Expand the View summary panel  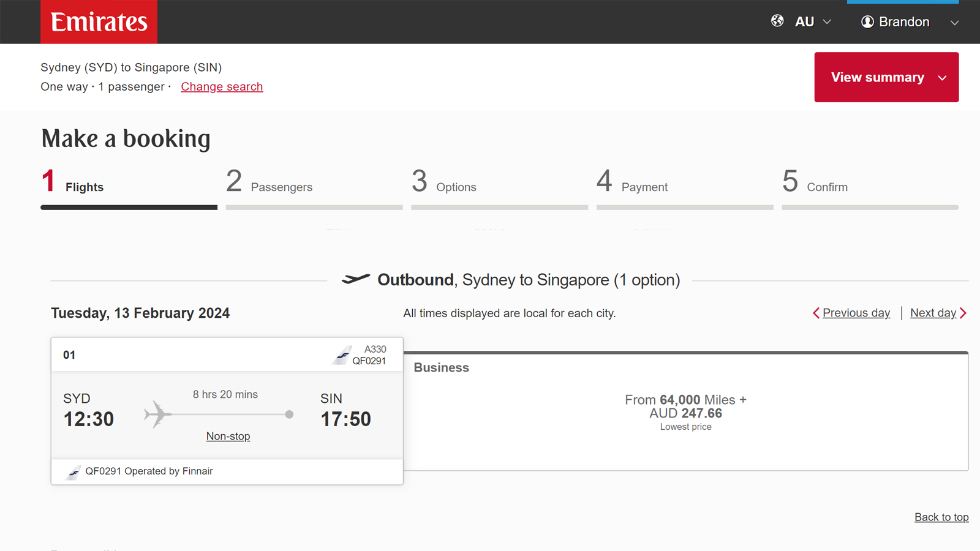pos(886,77)
